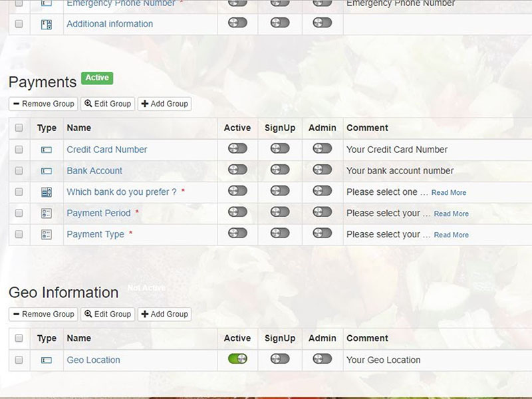The width and height of the screenshot is (532, 399).
Task: Toggle the SignUp switch for Payment Period
Action: tap(280, 212)
